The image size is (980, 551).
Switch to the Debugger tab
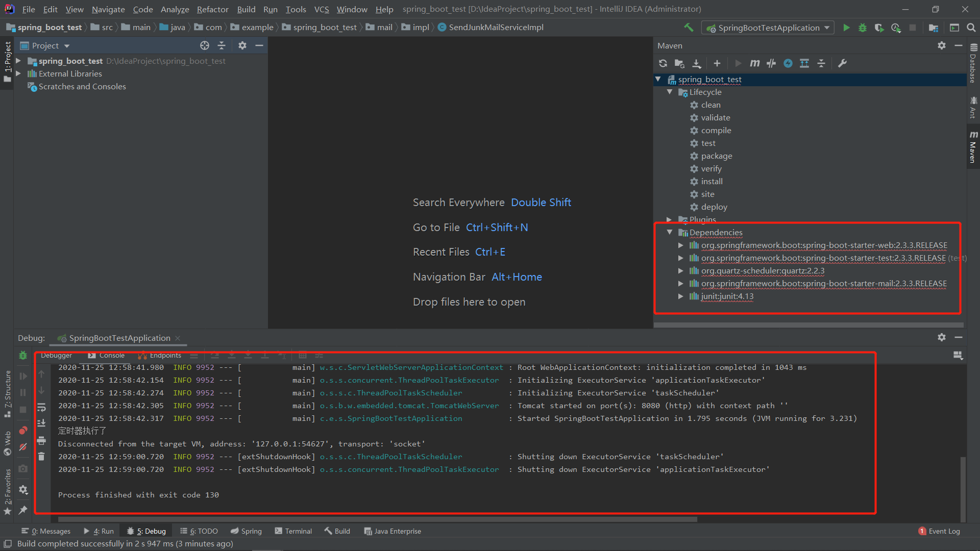tap(56, 355)
